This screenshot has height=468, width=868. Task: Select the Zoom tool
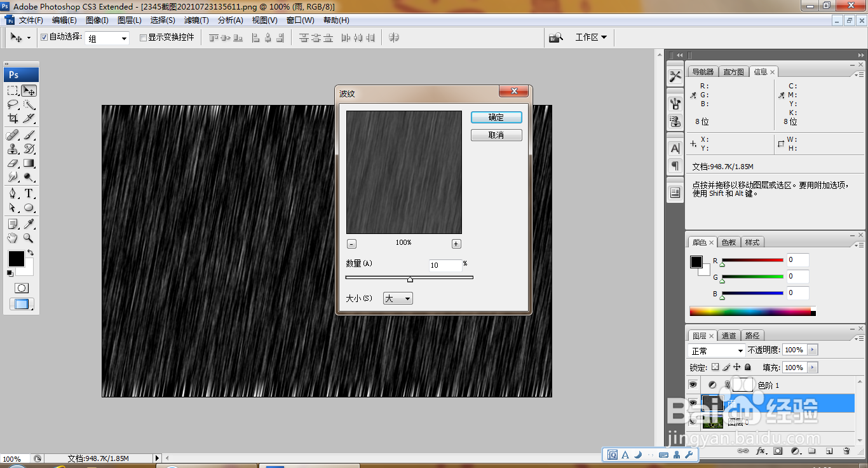[x=29, y=238]
